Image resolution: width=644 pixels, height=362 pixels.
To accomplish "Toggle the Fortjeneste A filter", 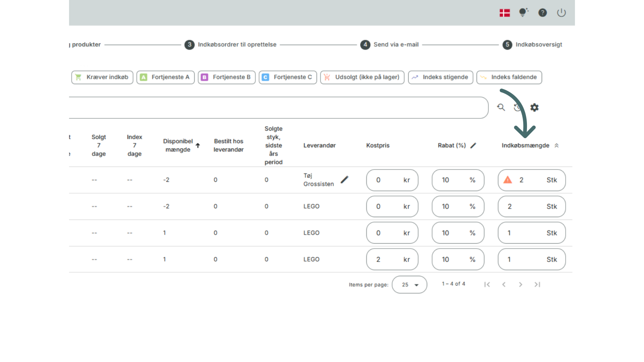I will click(165, 77).
